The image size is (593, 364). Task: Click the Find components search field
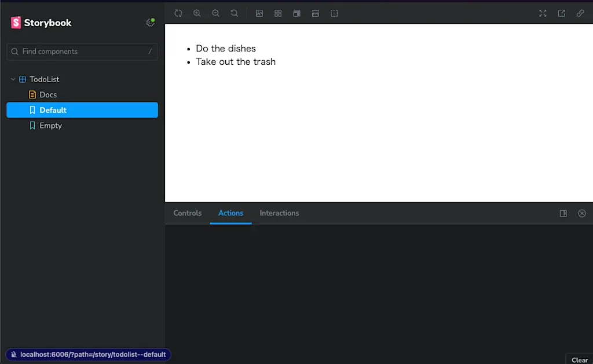(x=82, y=52)
